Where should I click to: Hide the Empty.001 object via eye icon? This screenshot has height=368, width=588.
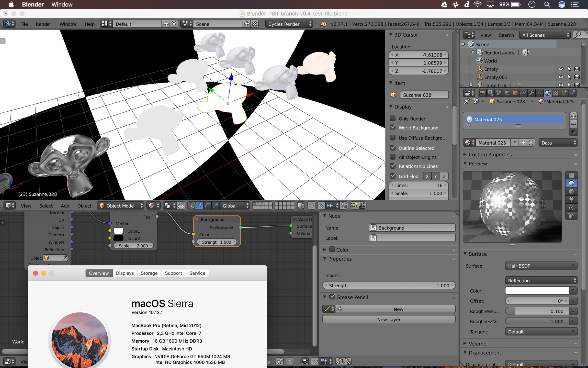point(560,77)
